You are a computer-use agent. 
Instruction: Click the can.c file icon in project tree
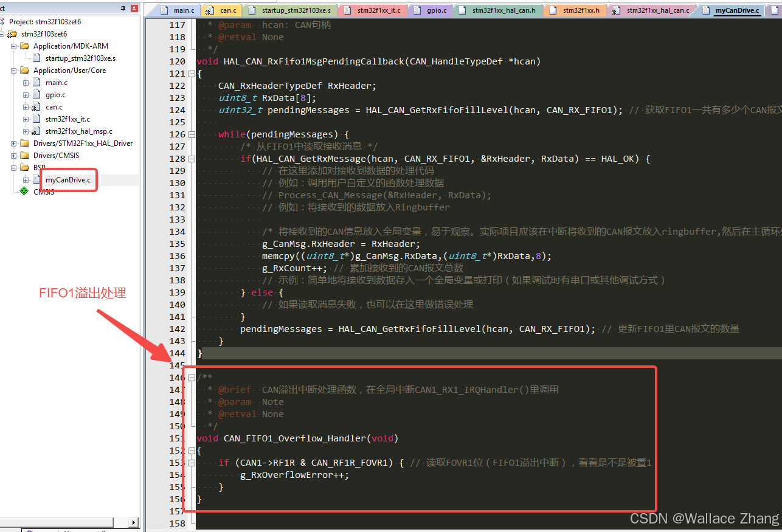coord(36,107)
